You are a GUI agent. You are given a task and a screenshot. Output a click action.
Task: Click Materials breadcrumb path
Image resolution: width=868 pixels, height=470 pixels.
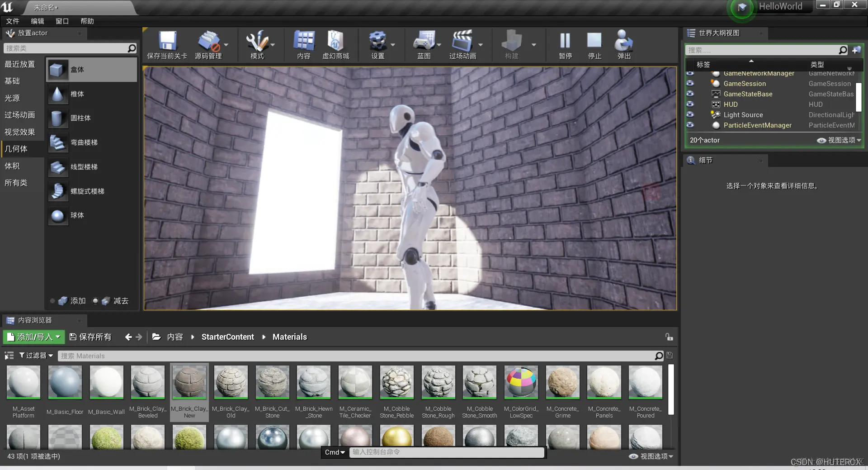pos(290,337)
